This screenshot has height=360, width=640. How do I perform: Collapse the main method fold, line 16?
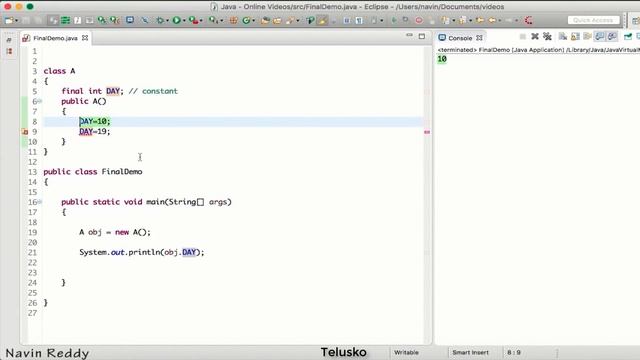click(40, 202)
